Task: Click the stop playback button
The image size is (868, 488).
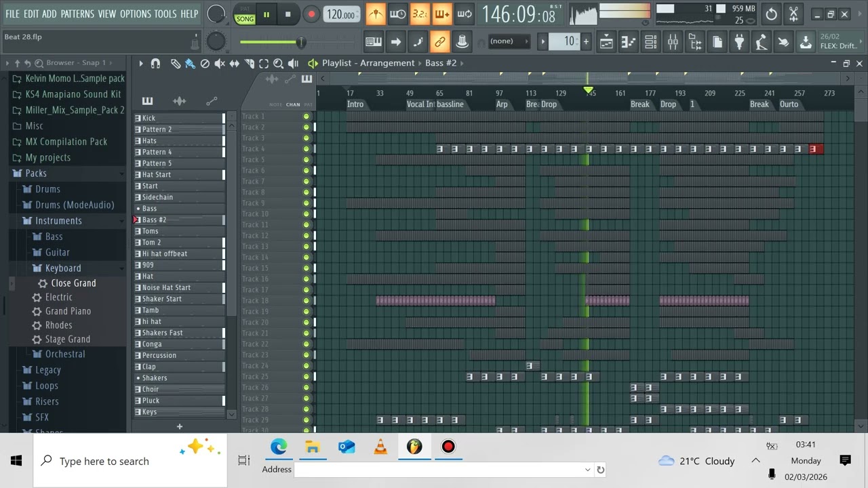Action: (288, 14)
